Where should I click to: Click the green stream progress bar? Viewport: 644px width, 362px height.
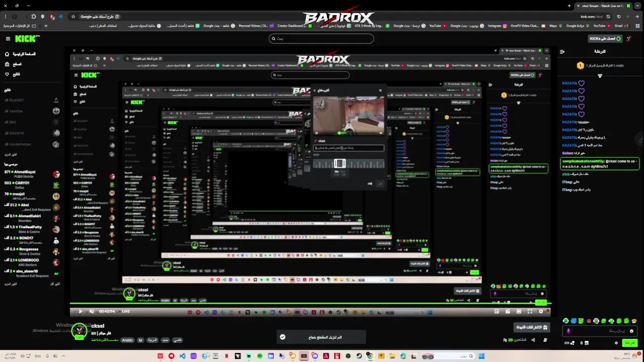point(310,304)
